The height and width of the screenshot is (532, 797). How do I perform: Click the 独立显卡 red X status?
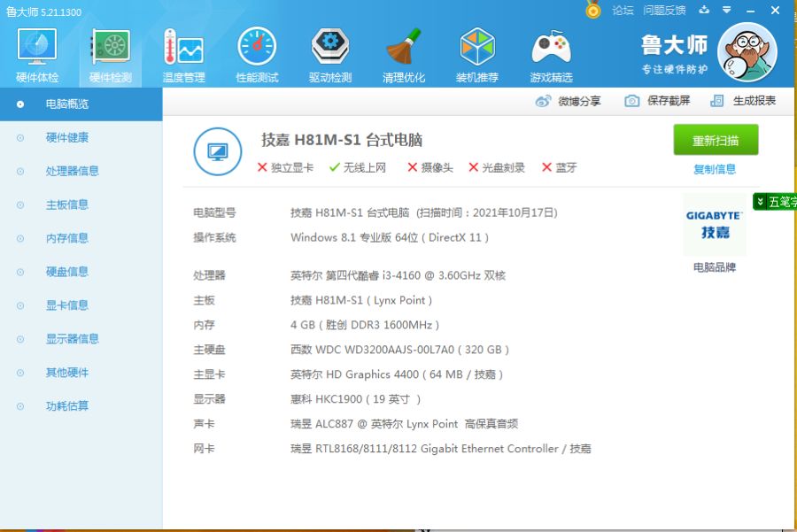pos(285,167)
